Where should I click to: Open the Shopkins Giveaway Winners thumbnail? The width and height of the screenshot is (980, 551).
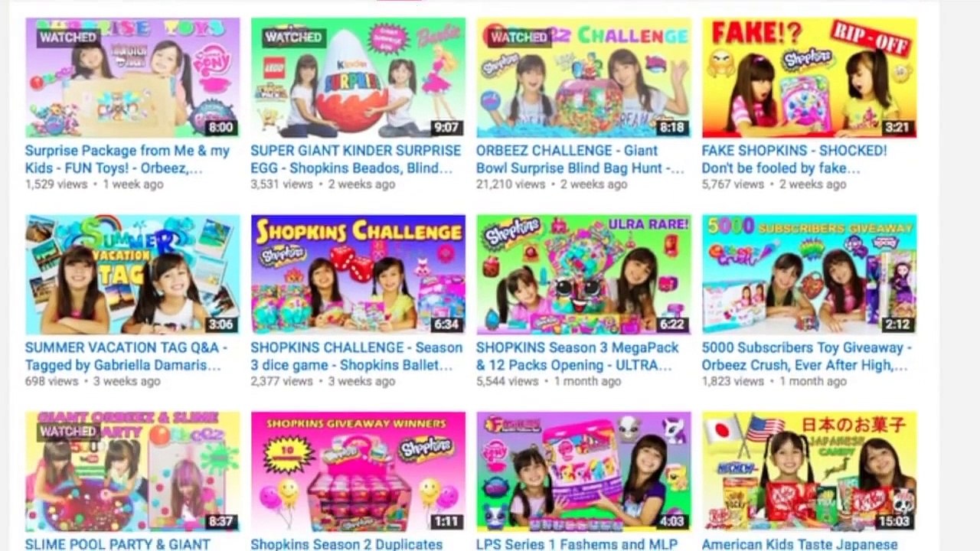tap(358, 471)
